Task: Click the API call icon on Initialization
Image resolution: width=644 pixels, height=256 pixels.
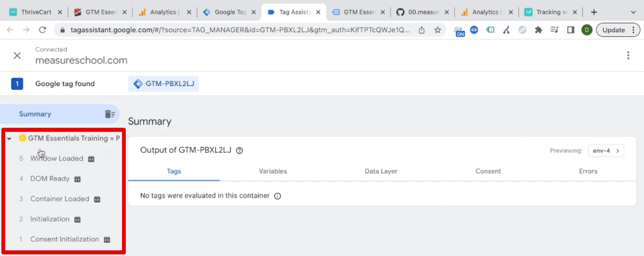Action: (77, 220)
